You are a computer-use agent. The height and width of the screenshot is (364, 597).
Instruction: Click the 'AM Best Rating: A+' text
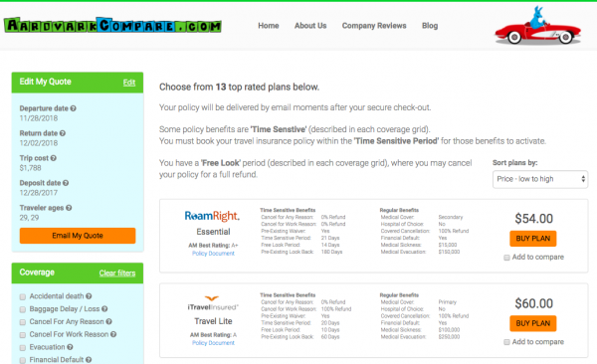click(x=213, y=246)
